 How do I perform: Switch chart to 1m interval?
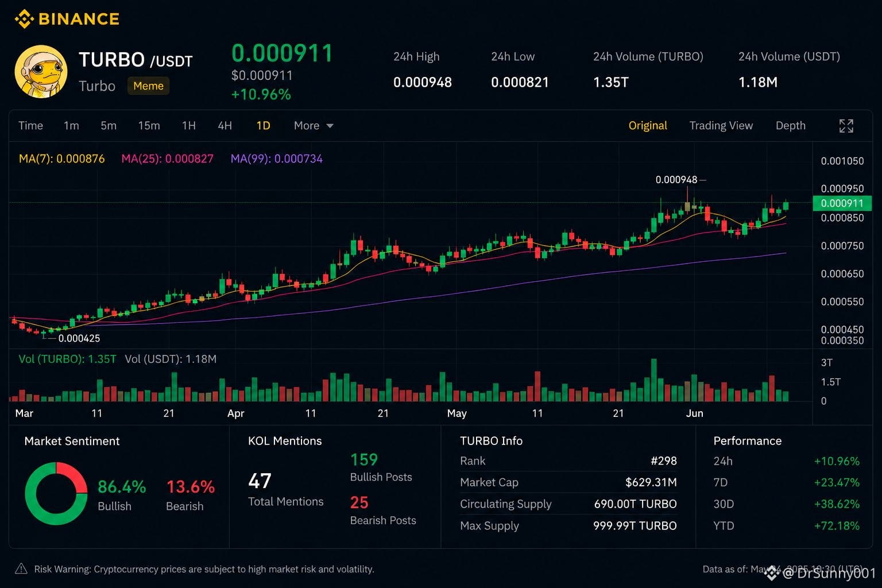coord(71,126)
